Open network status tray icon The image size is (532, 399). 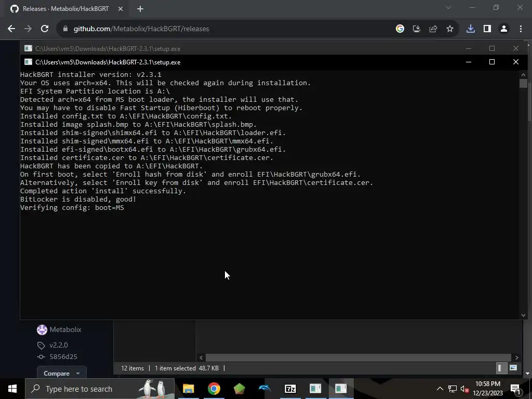pyautogui.click(x=453, y=389)
